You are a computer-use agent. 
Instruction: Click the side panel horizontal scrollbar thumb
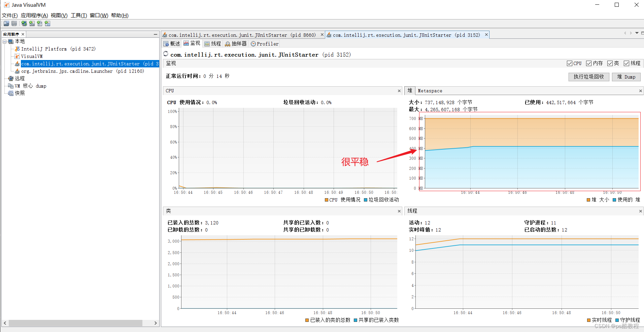75,323
